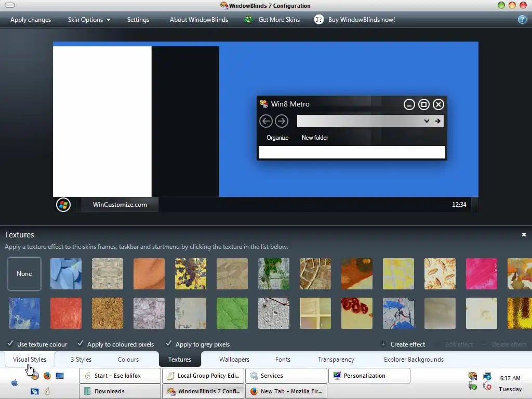
Task: Select the blue petals texture
Action: [x=66, y=274]
